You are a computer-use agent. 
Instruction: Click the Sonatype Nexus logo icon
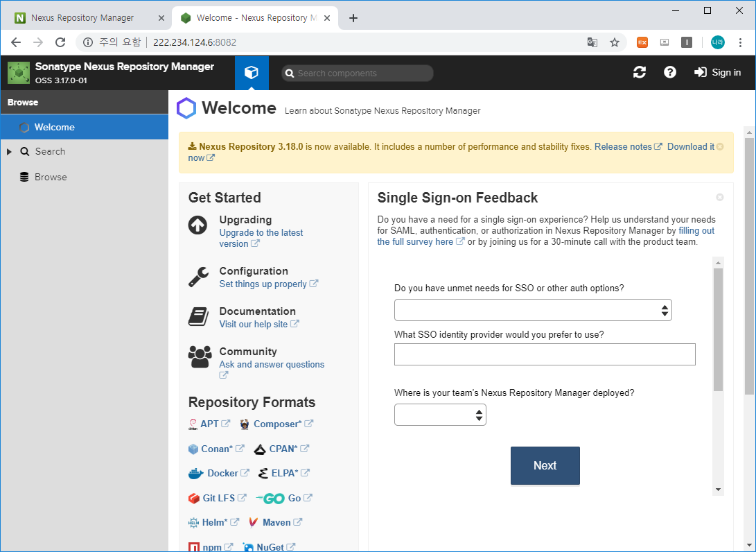pyautogui.click(x=19, y=72)
